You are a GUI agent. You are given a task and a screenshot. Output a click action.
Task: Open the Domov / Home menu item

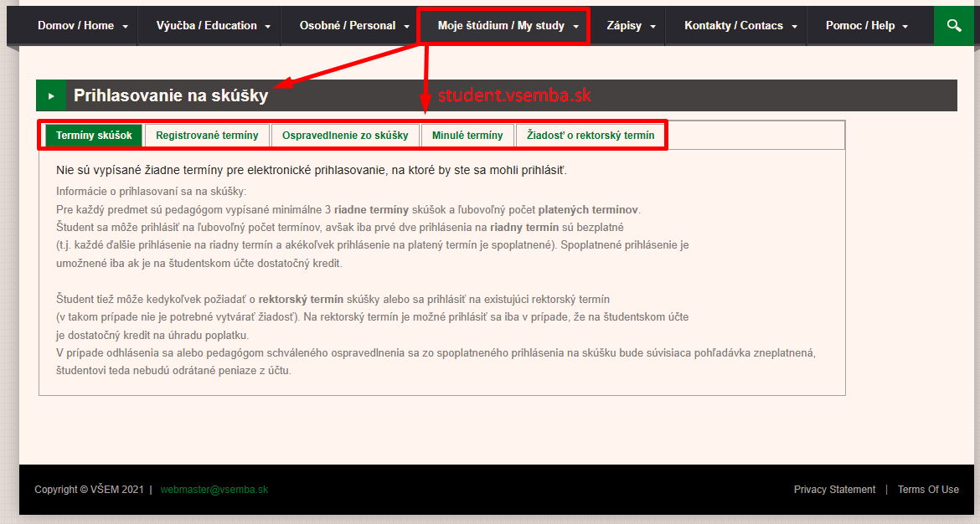coord(75,26)
